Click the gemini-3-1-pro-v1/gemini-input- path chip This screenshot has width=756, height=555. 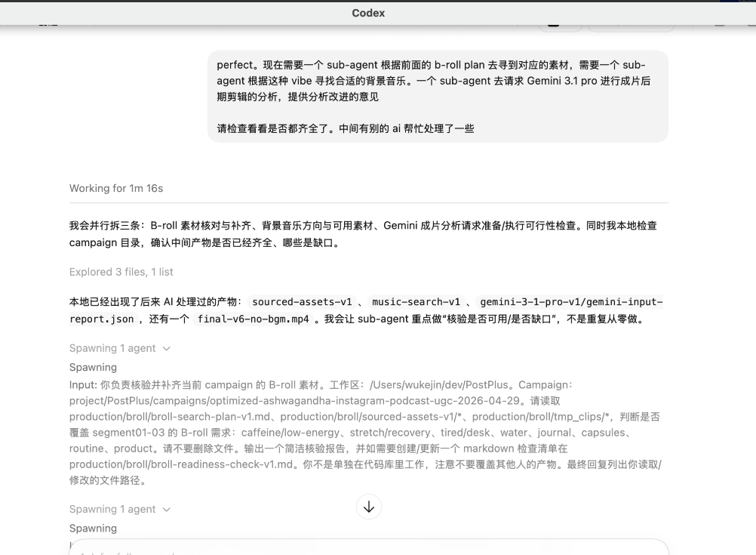(571, 301)
